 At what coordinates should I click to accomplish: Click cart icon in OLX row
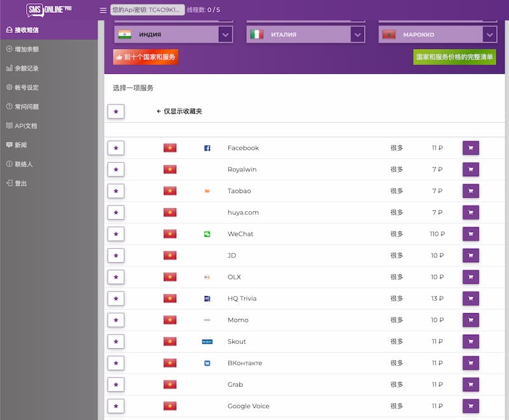tap(470, 277)
